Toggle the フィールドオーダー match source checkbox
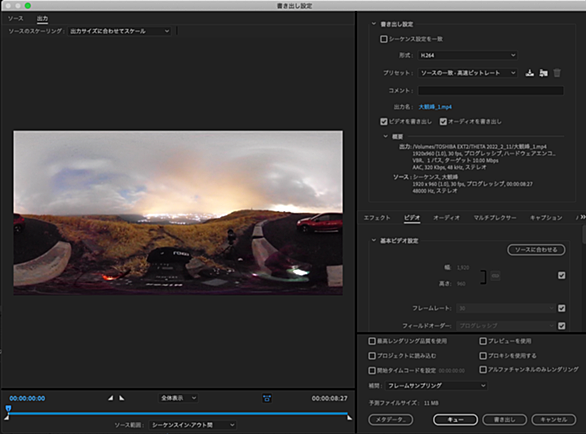The image size is (586, 434). [x=561, y=326]
